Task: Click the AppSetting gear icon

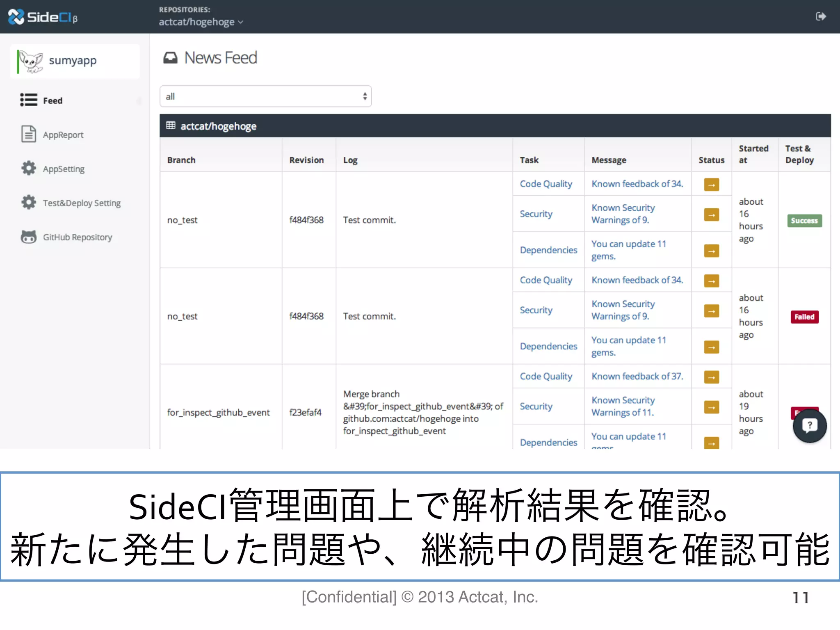Action: [29, 168]
